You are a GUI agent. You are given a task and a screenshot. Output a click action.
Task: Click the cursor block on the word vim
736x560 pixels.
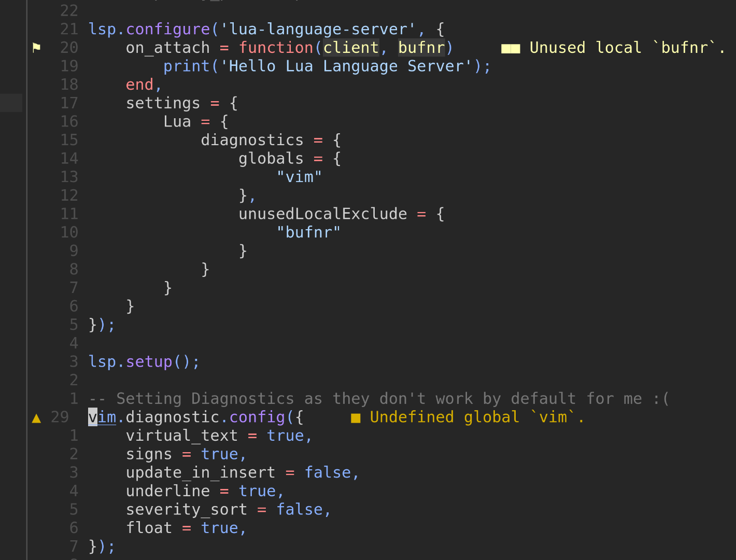click(92, 417)
